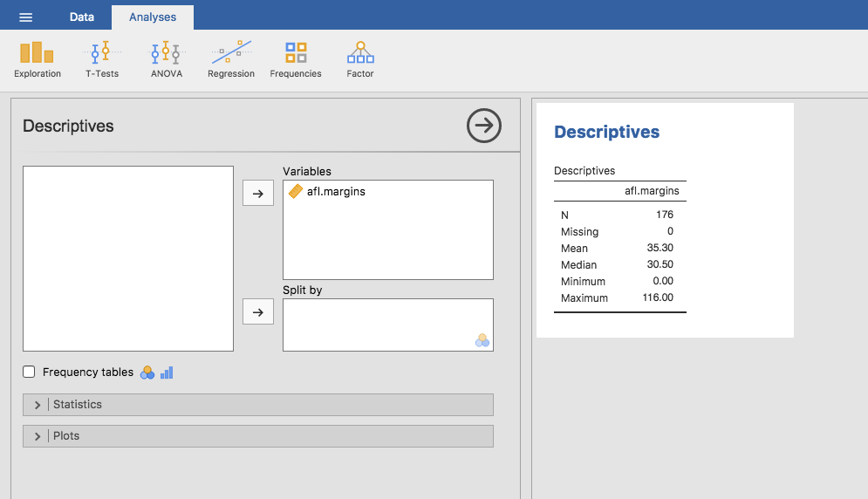This screenshot has width=868, height=499.
Task: Click the afl.margins column header in results
Action: click(652, 190)
